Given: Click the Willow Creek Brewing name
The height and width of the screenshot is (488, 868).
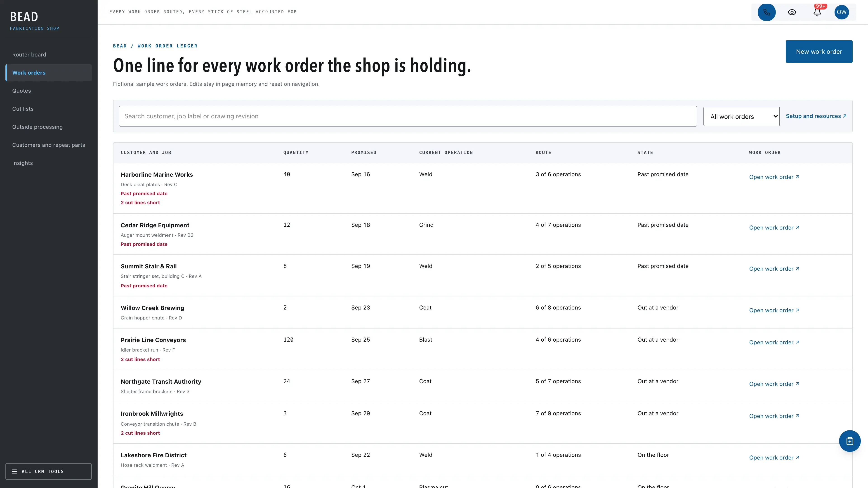Looking at the screenshot, I should coord(152,308).
